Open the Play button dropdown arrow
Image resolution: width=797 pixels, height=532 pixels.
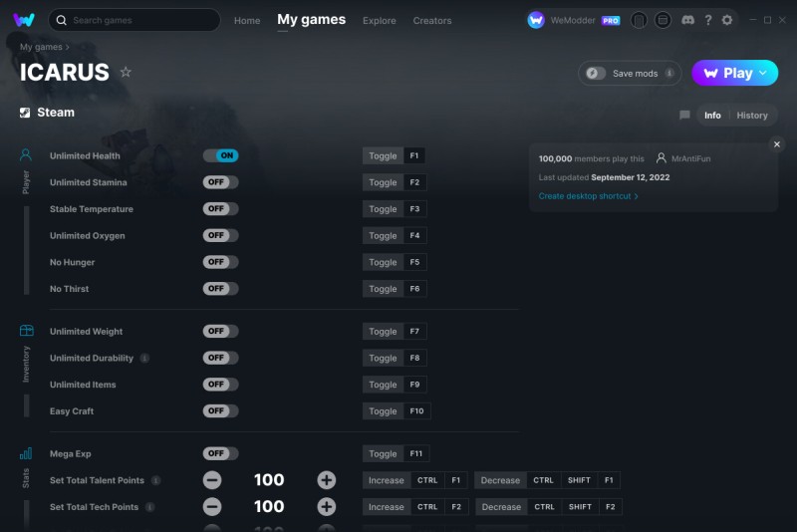coord(763,73)
